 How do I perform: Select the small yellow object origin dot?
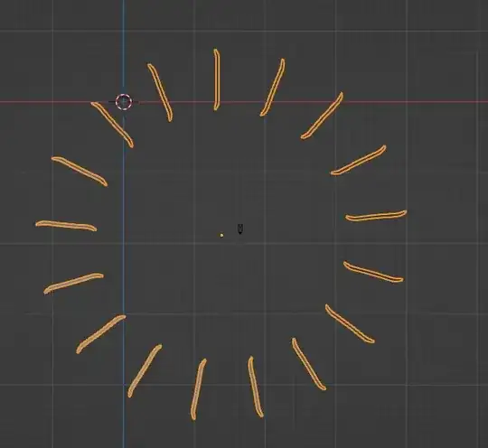pos(221,235)
